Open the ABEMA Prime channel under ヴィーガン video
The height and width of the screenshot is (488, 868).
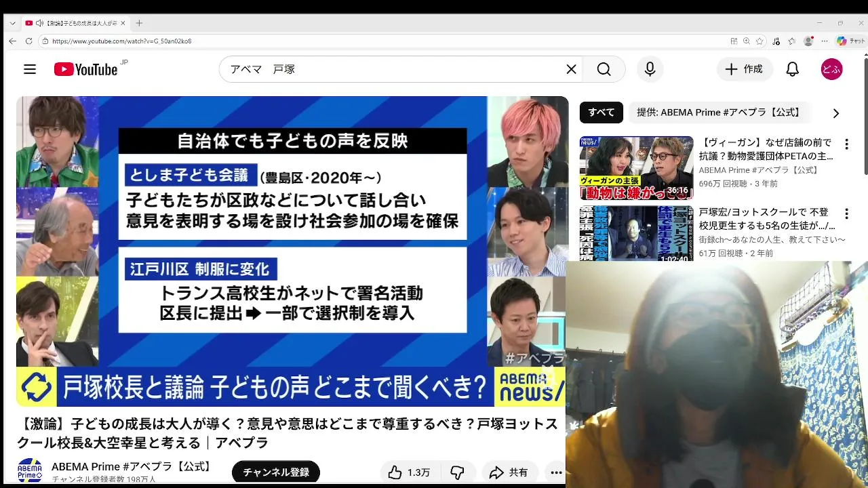click(759, 170)
